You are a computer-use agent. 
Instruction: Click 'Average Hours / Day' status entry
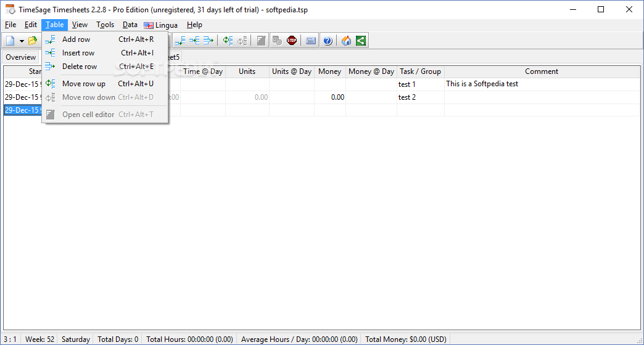(299, 339)
